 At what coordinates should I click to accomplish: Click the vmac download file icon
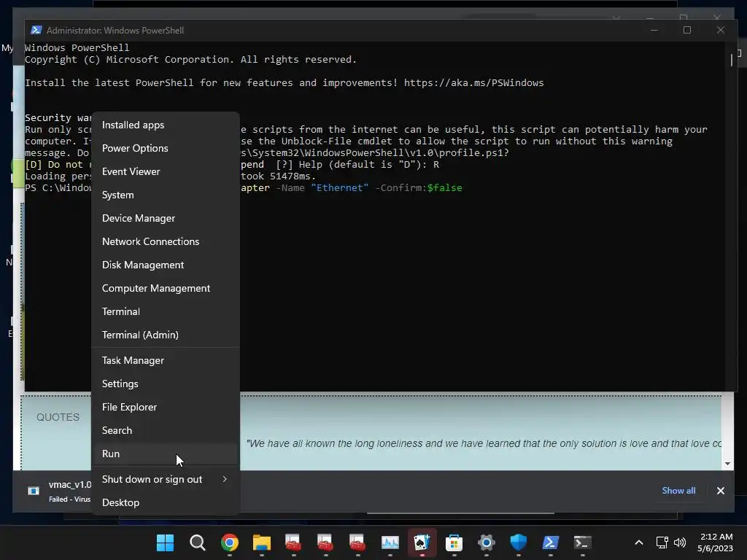coord(34,491)
